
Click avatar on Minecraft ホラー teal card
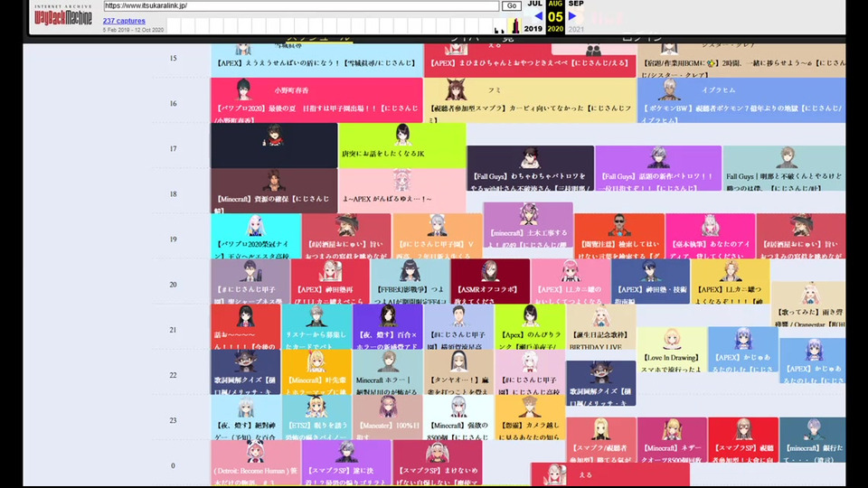[388, 361]
